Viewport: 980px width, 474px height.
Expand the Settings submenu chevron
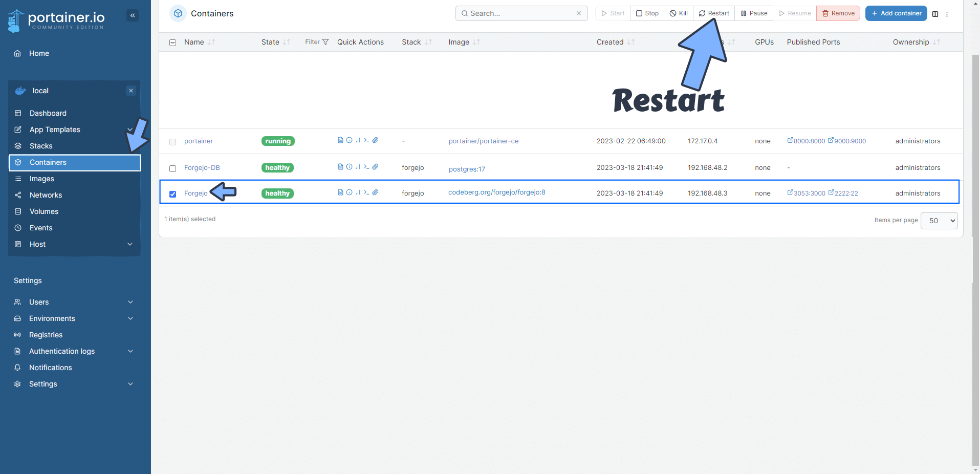tap(130, 384)
